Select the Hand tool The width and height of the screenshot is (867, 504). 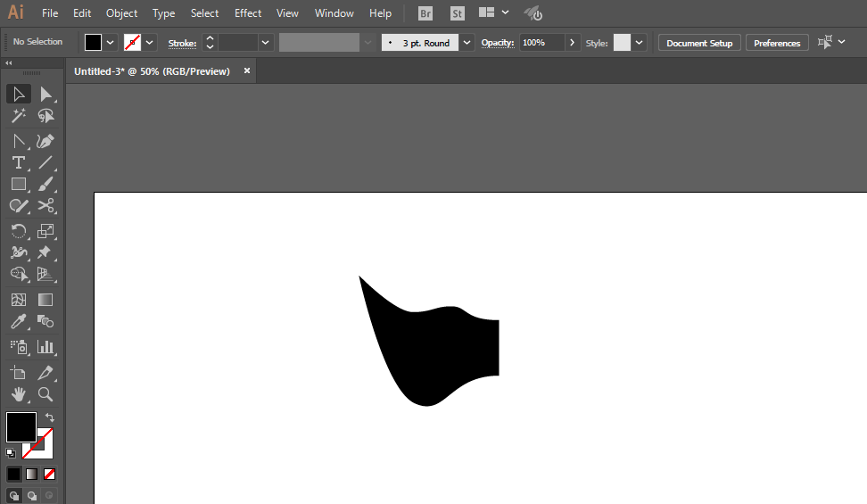pos(18,394)
